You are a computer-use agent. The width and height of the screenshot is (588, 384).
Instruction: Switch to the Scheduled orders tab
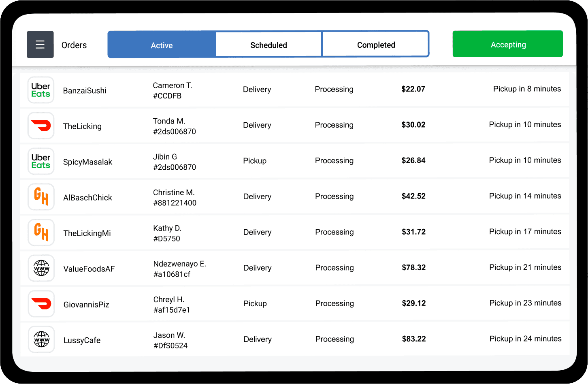pos(268,45)
